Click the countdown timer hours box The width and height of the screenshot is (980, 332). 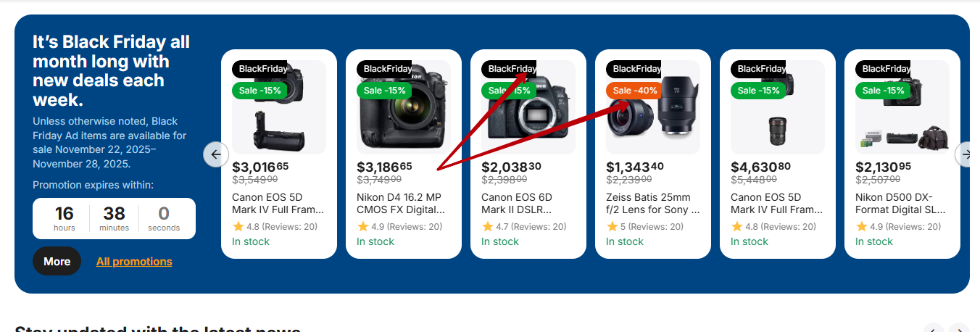click(x=65, y=218)
